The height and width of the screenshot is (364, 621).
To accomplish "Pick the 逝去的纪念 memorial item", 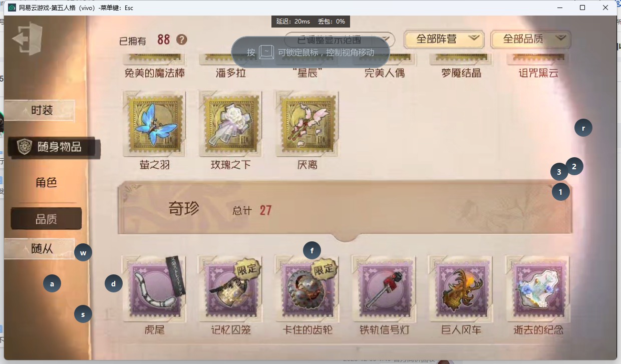I will point(537,289).
